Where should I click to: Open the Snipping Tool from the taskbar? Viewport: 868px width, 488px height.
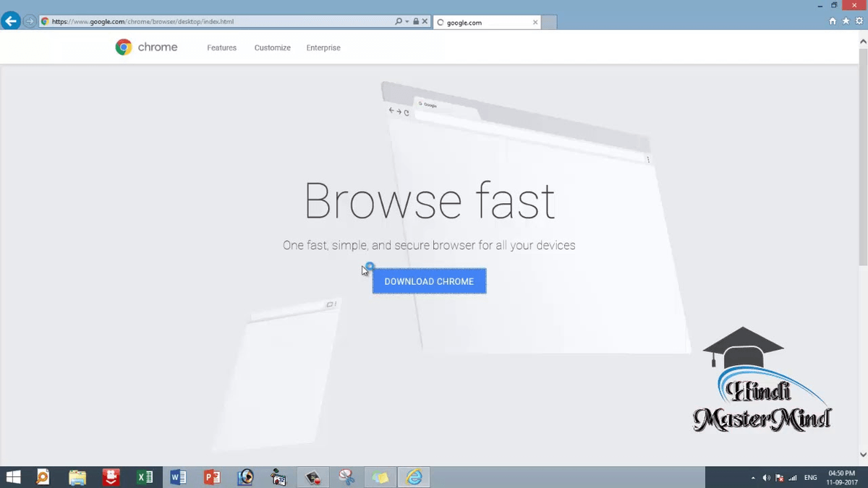[x=346, y=476]
